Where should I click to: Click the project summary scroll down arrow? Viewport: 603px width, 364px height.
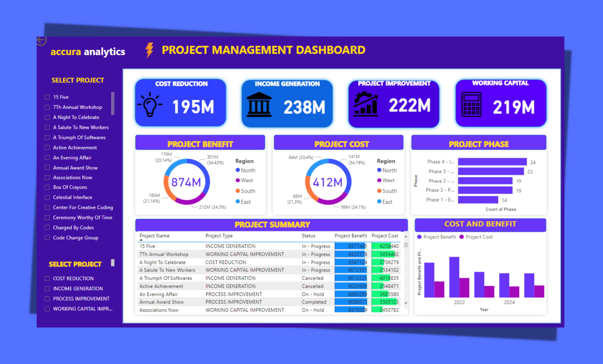coord(406,303)
